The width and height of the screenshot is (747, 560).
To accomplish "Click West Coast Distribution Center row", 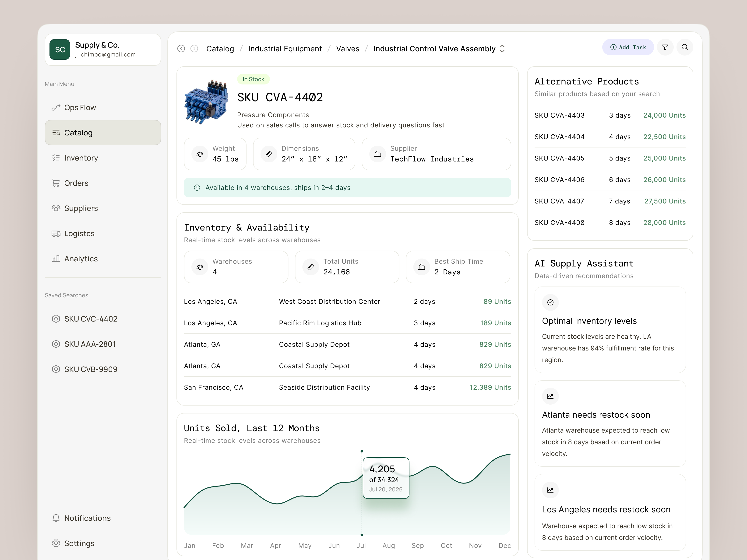I will pyautogui.click(x=348, y=301).
